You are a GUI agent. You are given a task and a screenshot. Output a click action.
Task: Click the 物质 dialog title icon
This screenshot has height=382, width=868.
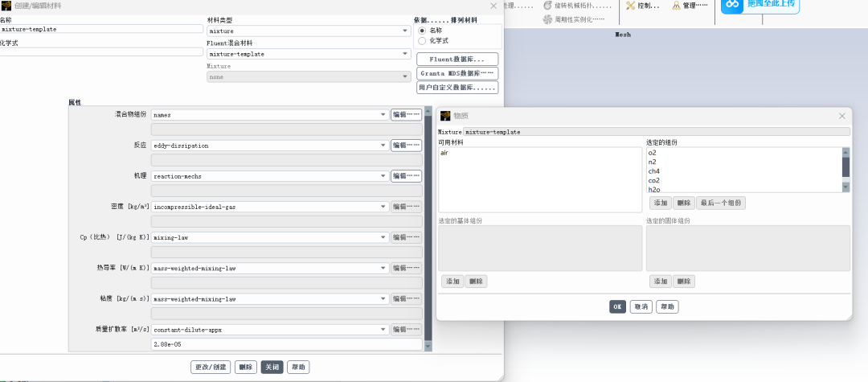click(x=445, y=116)
